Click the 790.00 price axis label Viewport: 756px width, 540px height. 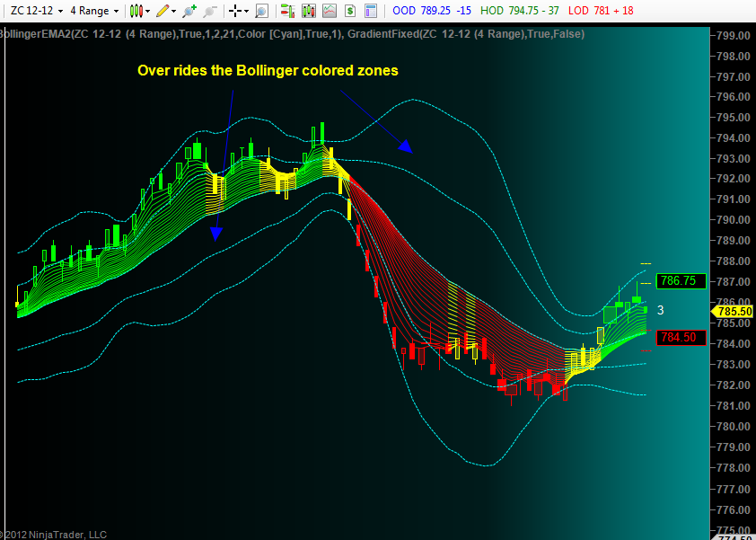[x=733, y=220]
